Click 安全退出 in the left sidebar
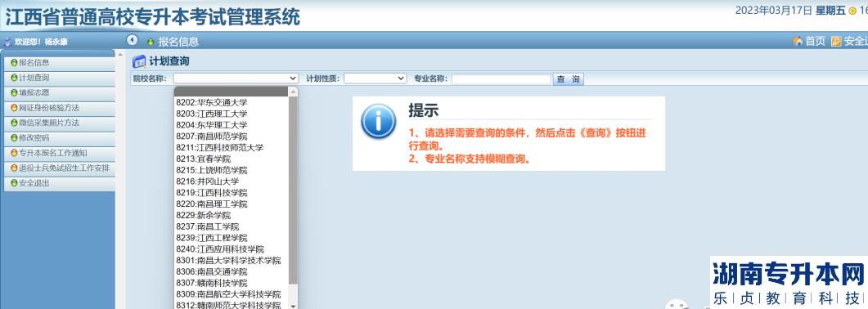Screen dimensions: 868x309 (x=60, y=183)
